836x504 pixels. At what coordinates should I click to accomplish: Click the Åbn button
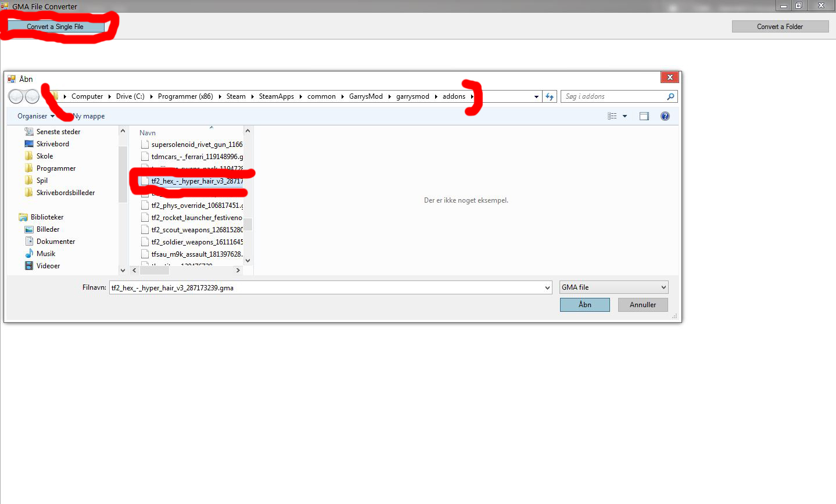tap(585, 305)
